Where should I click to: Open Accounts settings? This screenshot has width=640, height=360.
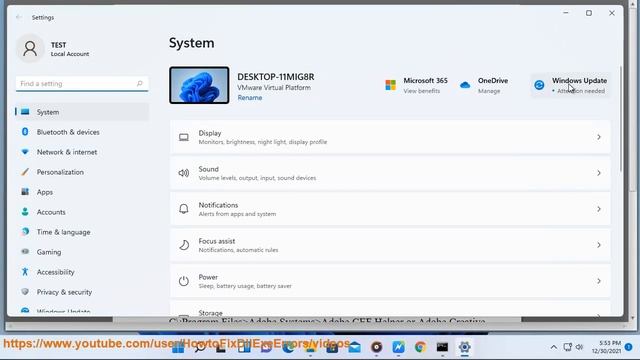82,212
